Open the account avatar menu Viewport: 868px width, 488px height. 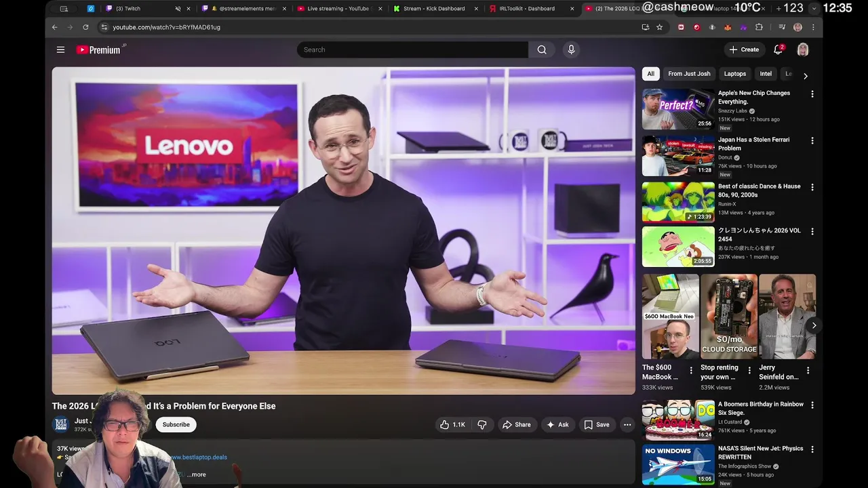(x=803, y=49)
